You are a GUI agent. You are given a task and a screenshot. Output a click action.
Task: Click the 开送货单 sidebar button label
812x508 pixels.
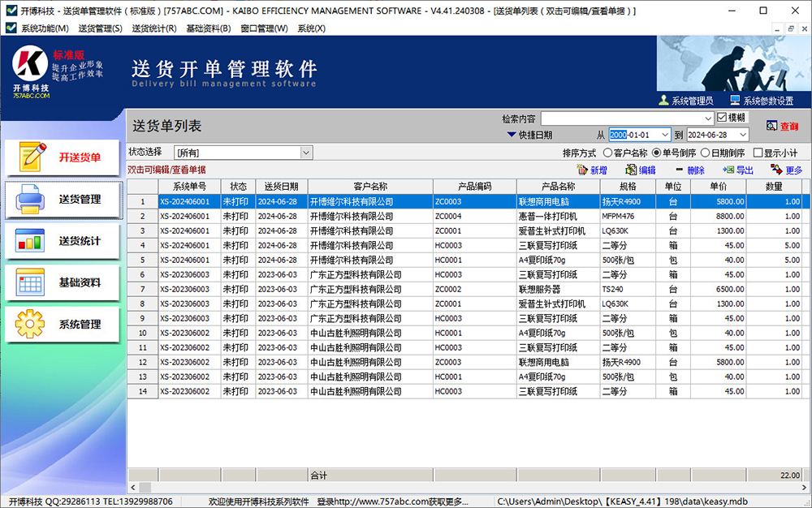click(x=80, y=157)
